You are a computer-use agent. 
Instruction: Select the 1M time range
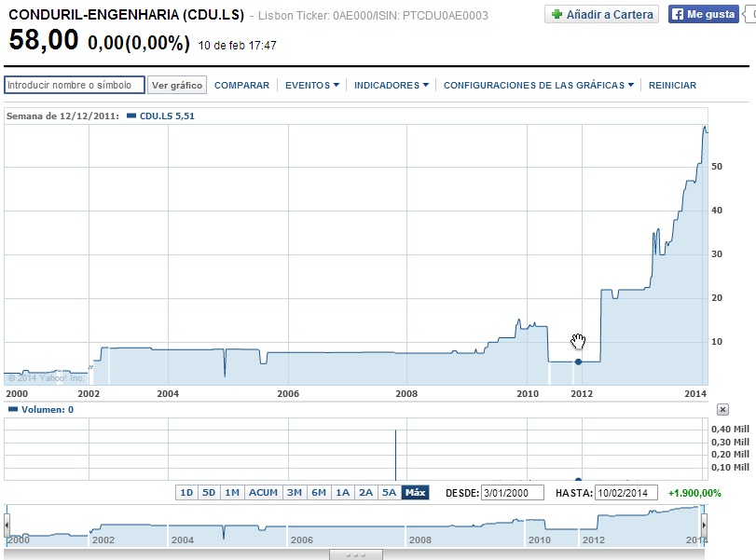point(232,493)
